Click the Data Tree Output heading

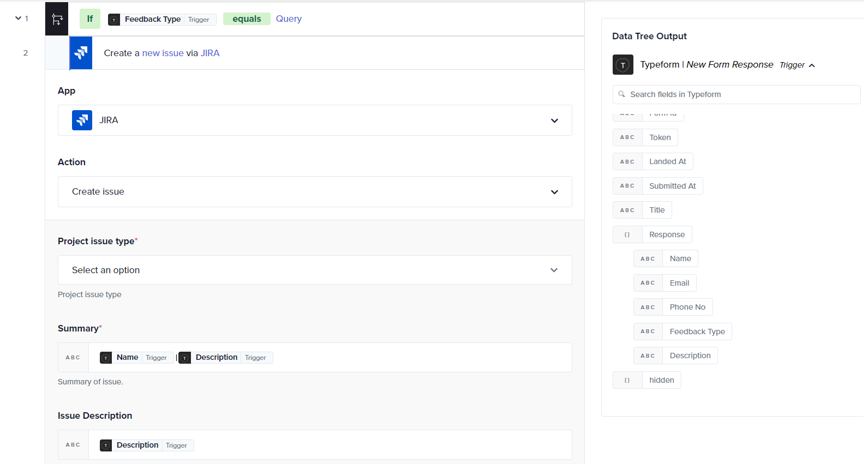click(649, 36)
